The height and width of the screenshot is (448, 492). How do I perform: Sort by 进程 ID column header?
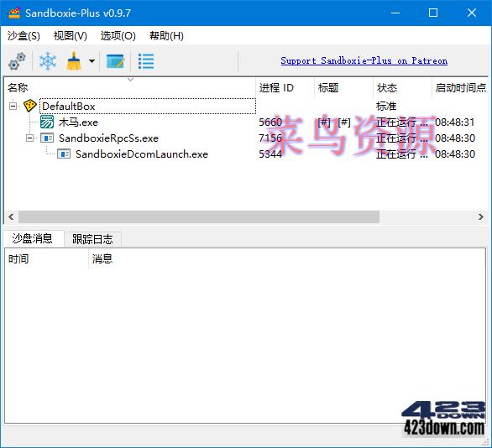pyautogui.click(x=285, y=88)
